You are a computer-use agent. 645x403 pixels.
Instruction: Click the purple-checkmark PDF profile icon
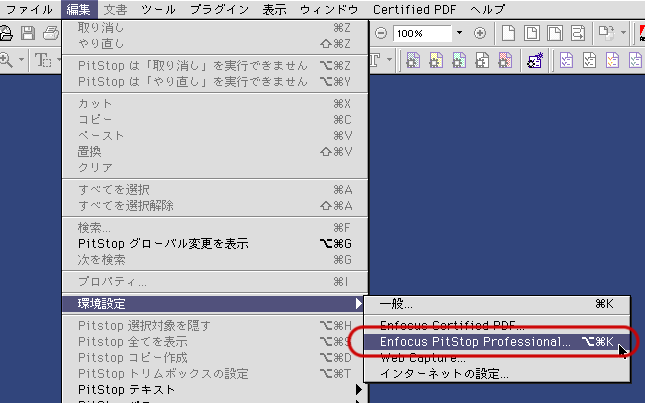566,60
